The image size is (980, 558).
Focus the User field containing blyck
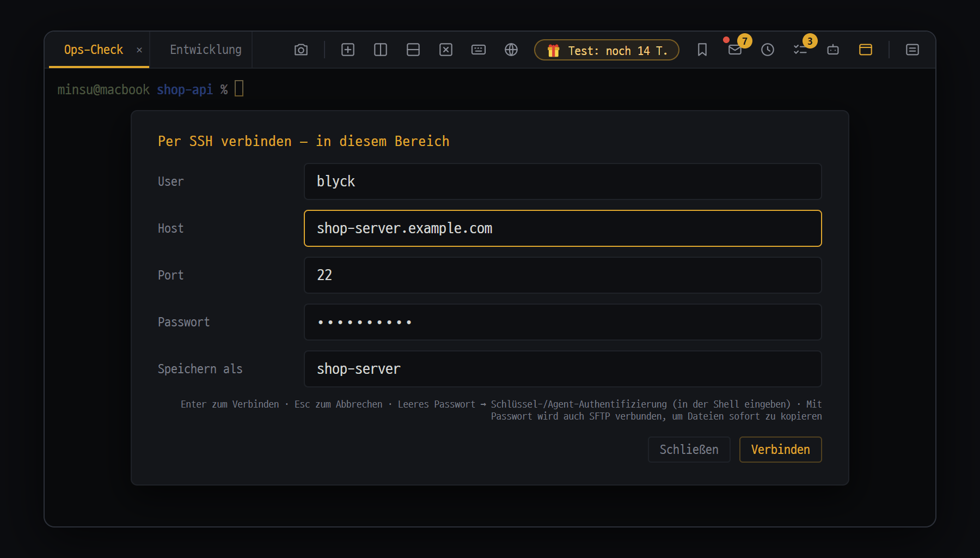(563, 181)
